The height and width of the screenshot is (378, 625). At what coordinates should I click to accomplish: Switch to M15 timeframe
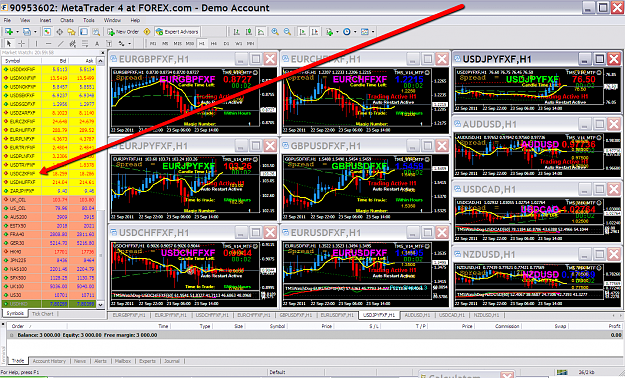tap(177, 43)
